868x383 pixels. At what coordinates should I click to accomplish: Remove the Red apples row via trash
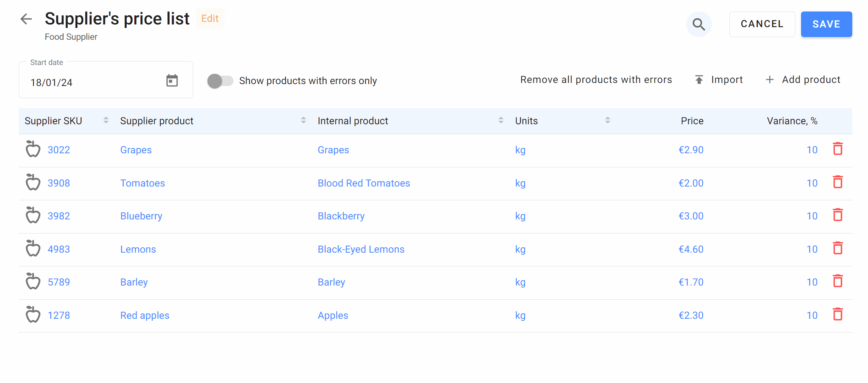tap(838, 315)
